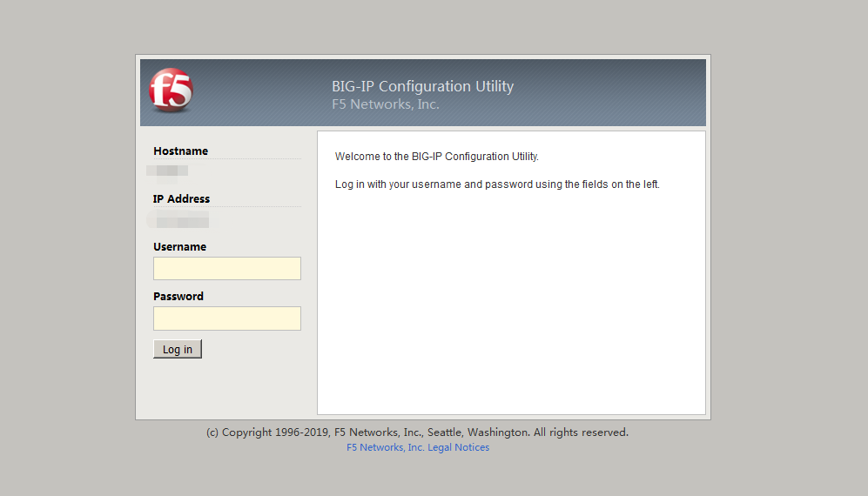Viewport: 868px width, 496px height.
Task: Click the Log in button
Action: tap(178, 349)
